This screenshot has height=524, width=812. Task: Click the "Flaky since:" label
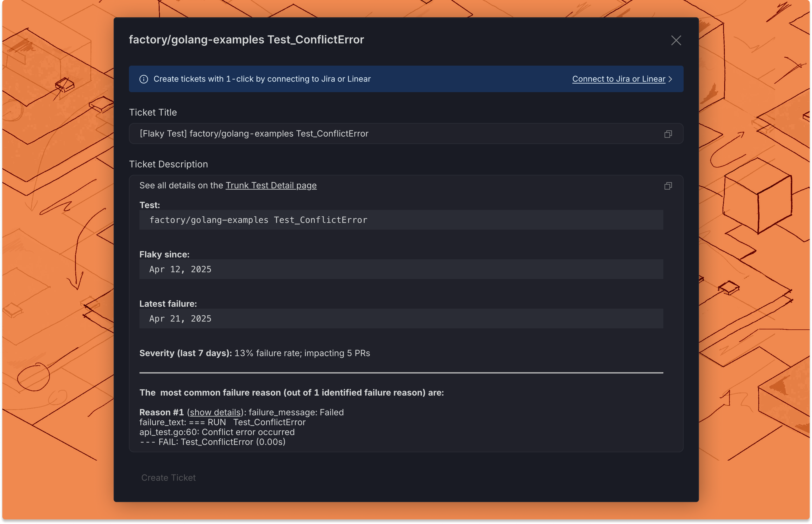coord(164,254)
